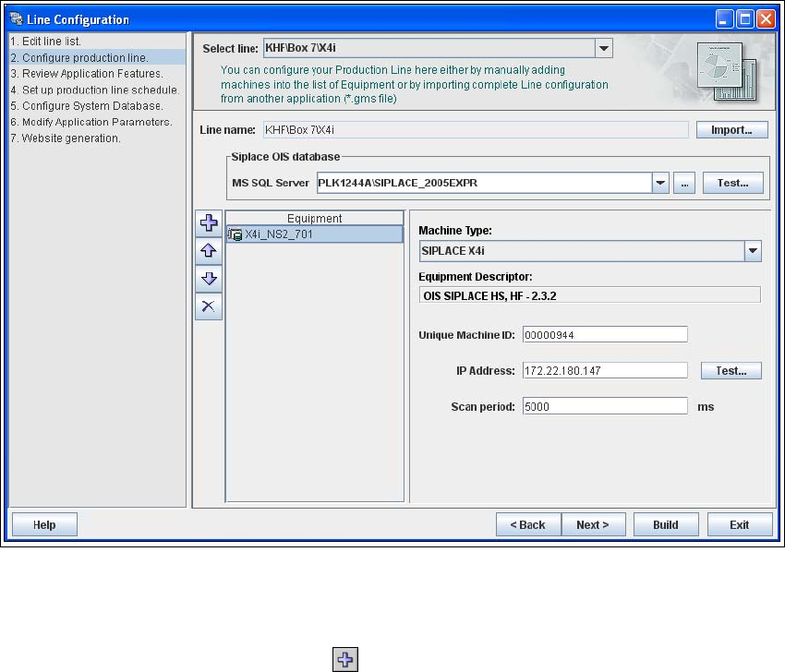785x672 pixels.
Task: Click the Equipment Descriptor field
Action: coord(590,295)
